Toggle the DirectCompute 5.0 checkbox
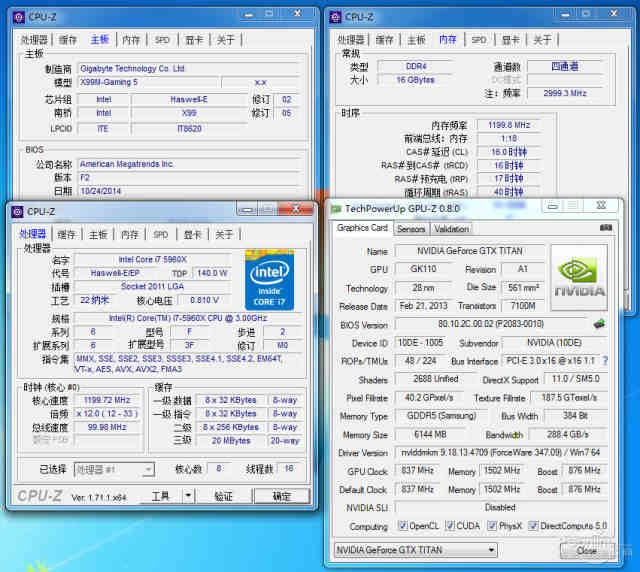640x572 pixels. click(533, 525)
